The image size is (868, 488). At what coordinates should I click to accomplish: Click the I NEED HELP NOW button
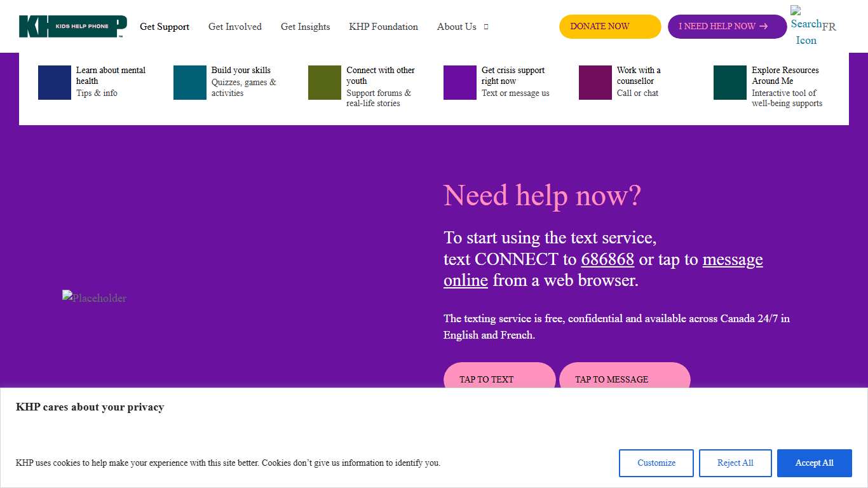[x=726, y=26]
